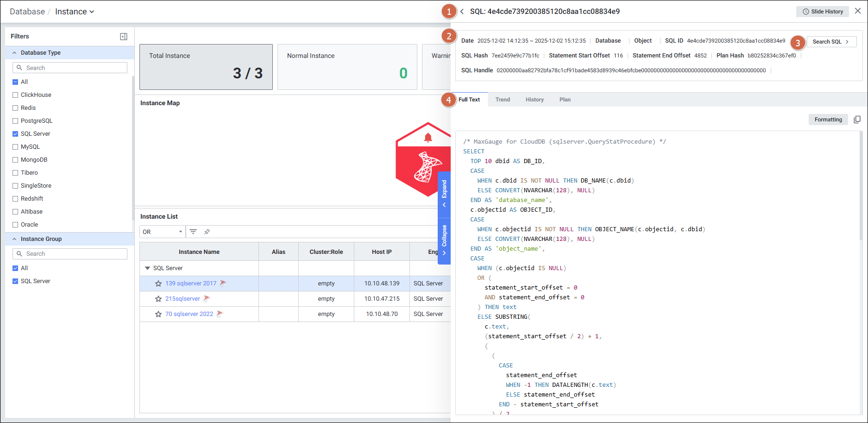Open the OR condition dropdown
This screenshot has height=423, width=868.
click(x=162, y=232)
